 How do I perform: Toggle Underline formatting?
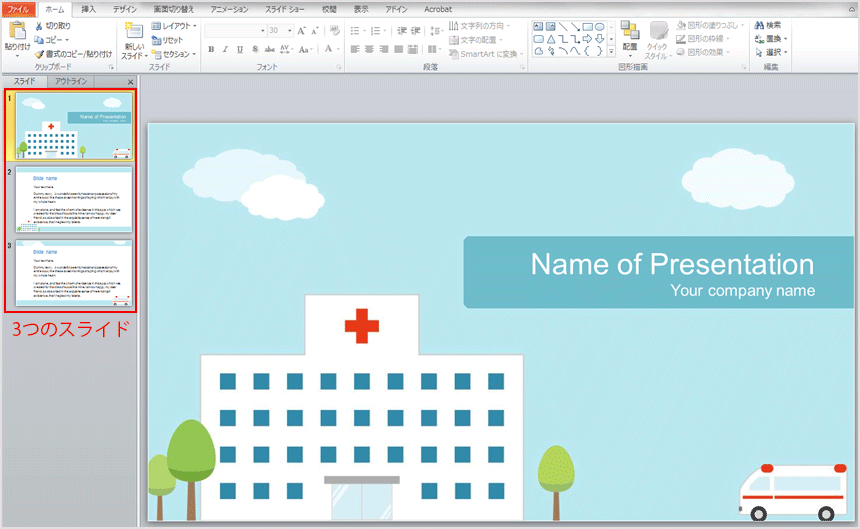tap(240, 49)
